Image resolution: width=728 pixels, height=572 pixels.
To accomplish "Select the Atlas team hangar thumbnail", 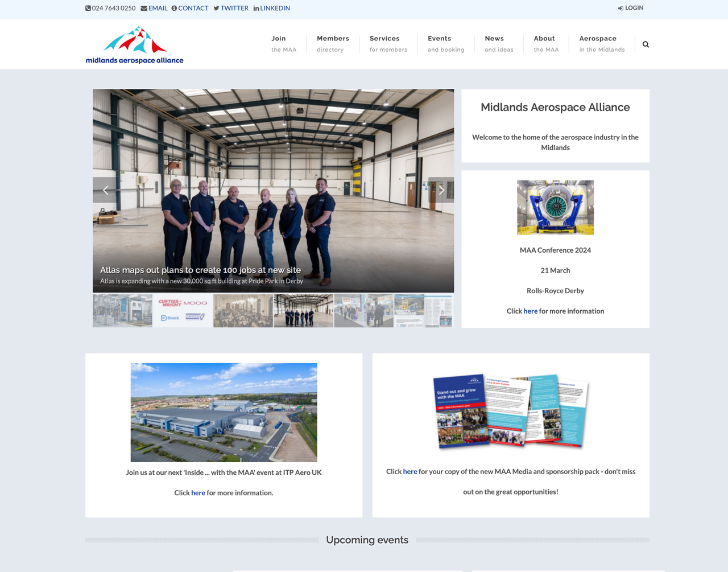I will pyautogui.click(x=304, y=311).
